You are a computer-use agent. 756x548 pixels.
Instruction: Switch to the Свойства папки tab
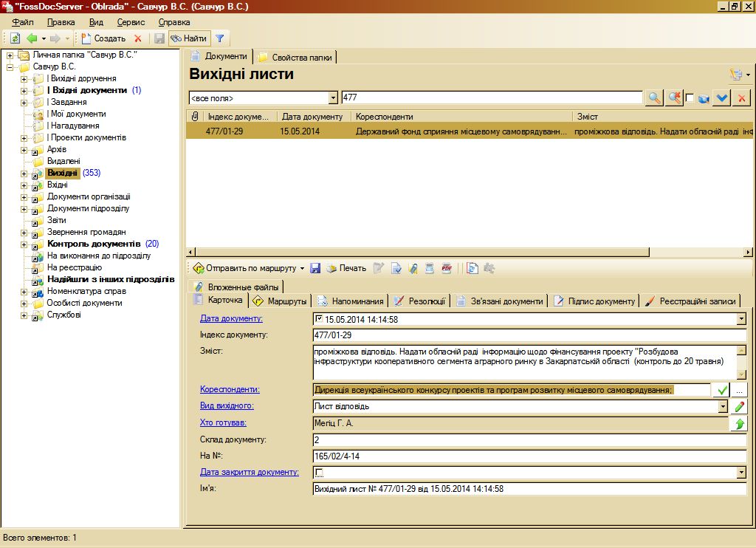pos(295,58)
